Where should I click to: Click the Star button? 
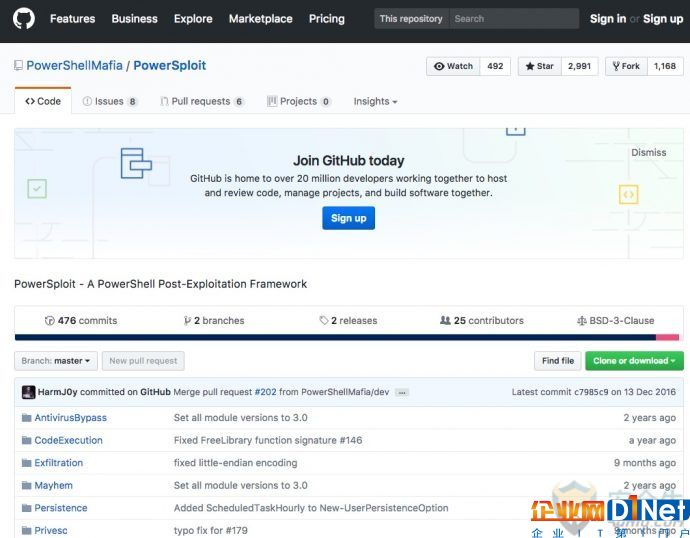540,66
